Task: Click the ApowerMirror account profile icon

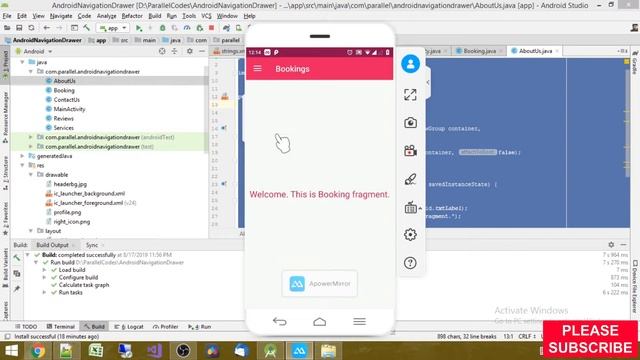Action: point(410,64)
